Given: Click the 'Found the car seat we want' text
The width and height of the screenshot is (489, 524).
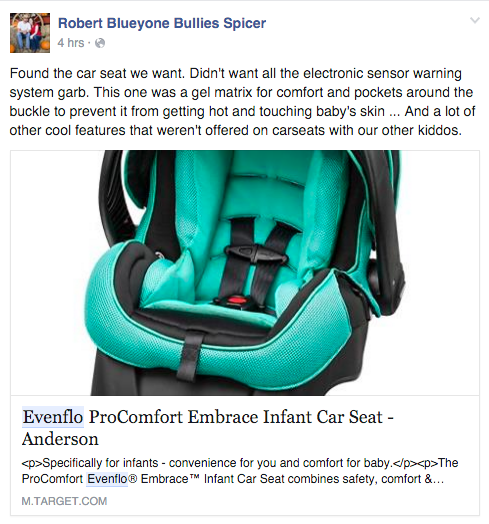Looking at the screenshot, I should 97,73.
